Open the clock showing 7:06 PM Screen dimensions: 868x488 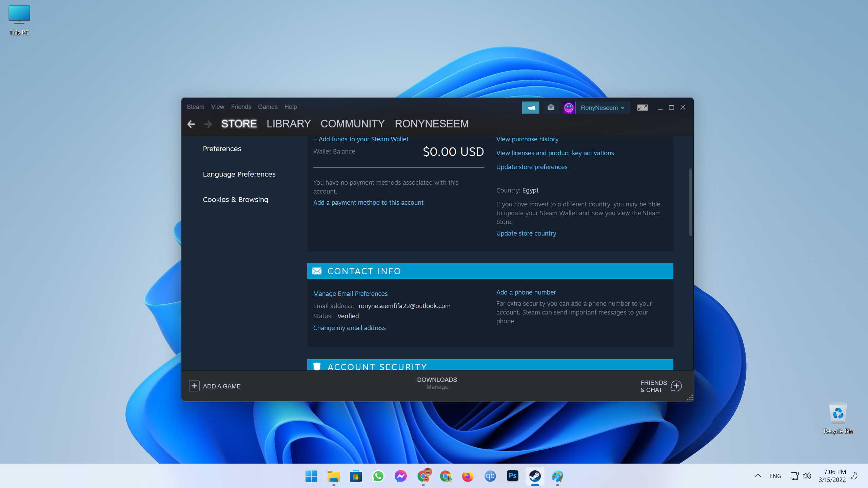point(832,476)
